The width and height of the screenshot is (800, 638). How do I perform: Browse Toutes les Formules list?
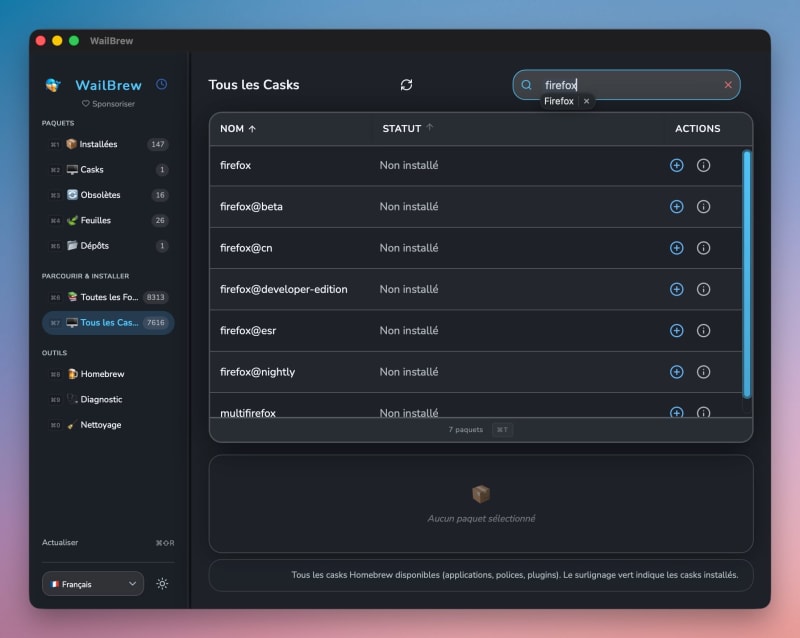tap(108, 297)
